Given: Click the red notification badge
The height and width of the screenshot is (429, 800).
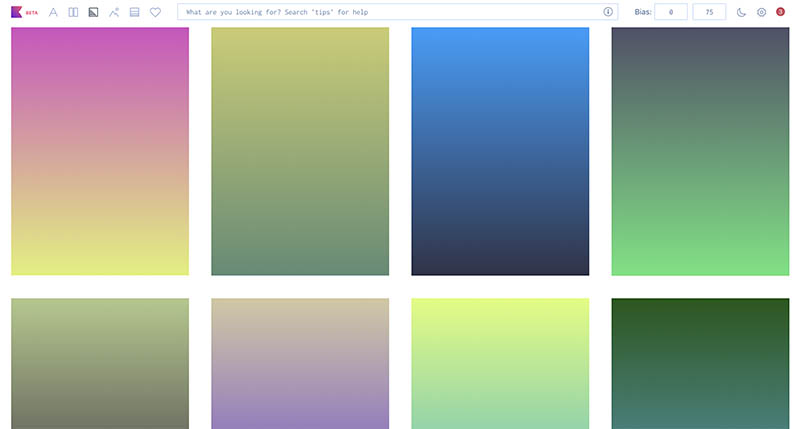Looking at the screenshot, I should 780,12.
